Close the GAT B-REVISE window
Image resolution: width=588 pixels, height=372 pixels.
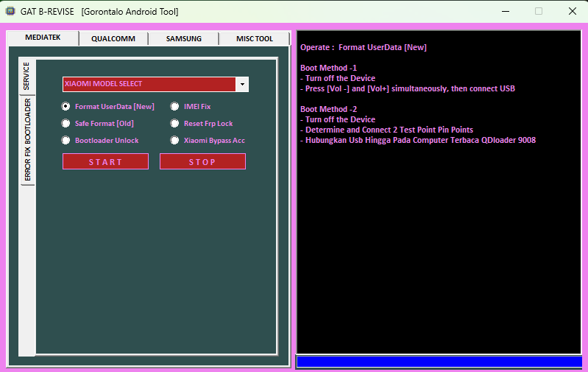(x=573, y=11)
